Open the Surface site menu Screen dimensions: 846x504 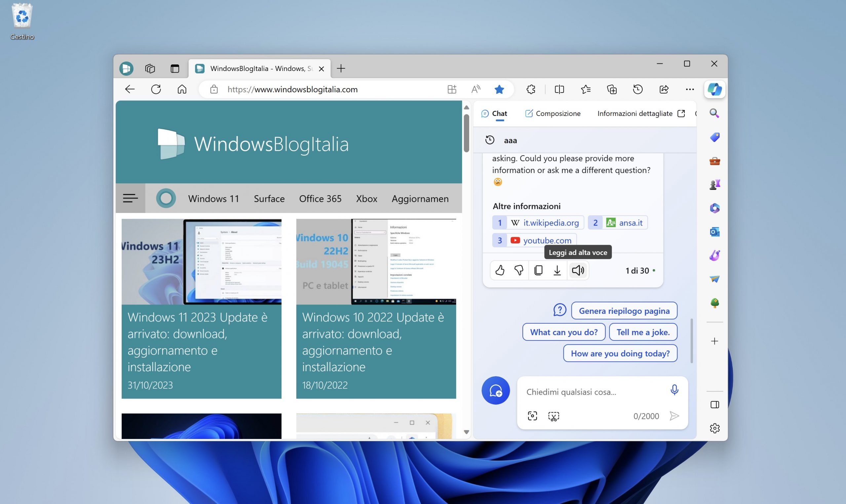[x=269, y=199]
